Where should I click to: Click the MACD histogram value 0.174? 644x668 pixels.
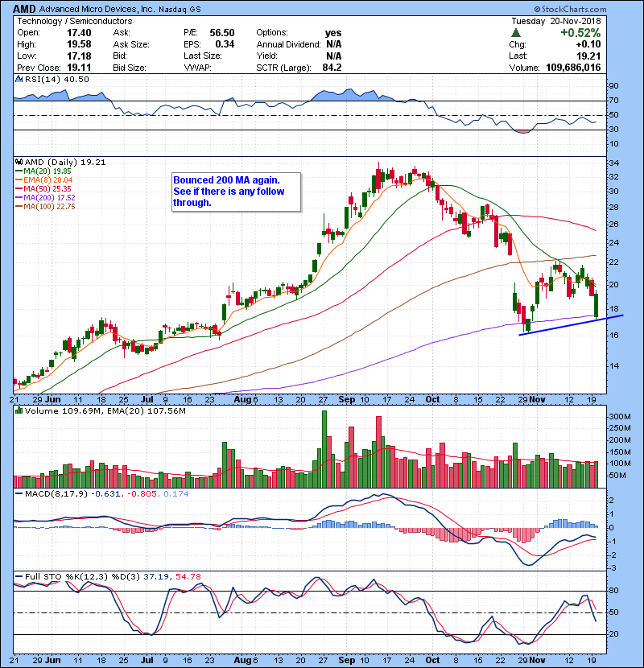pyautogui.click(x=176, y=494)
